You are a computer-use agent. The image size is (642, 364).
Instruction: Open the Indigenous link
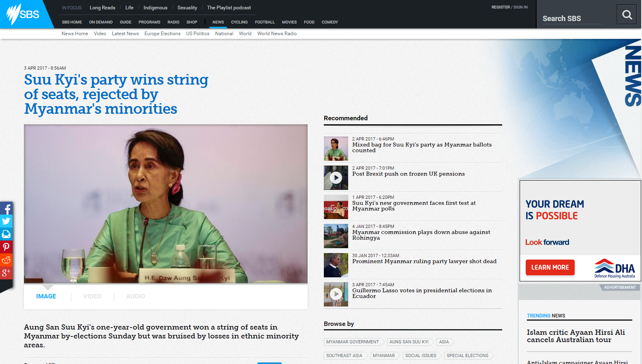pos(155,8)
